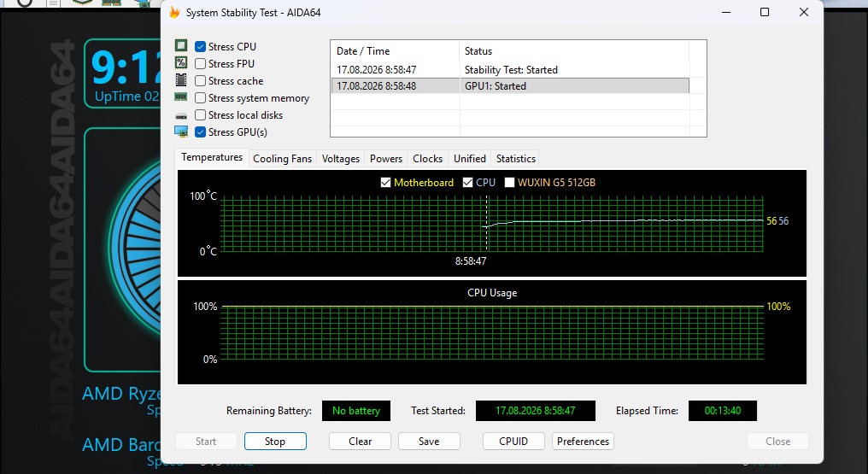Show the WUXIN G5 512GB temperature line
Screen dimensions: 868x474
pos(510,183)
